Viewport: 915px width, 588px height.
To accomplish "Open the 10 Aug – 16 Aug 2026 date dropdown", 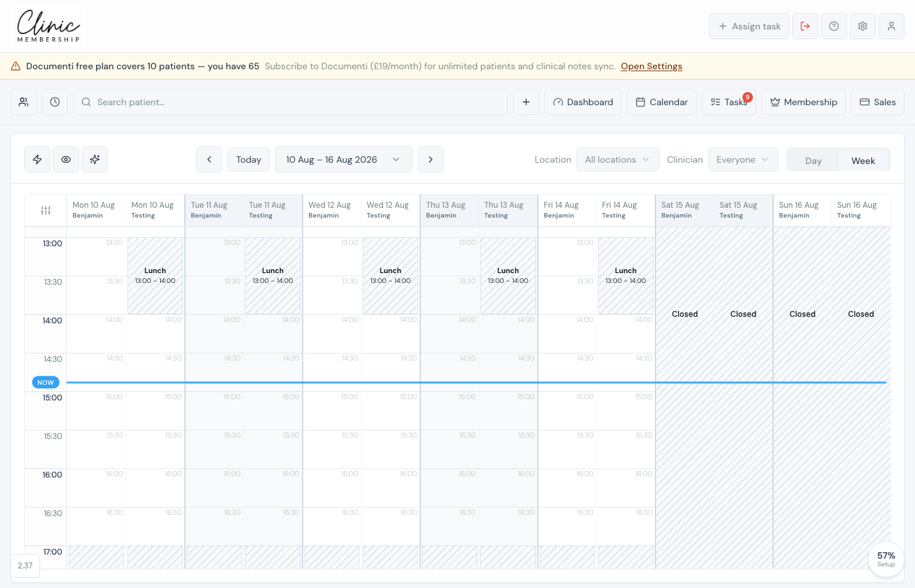I will click(344, 159).
